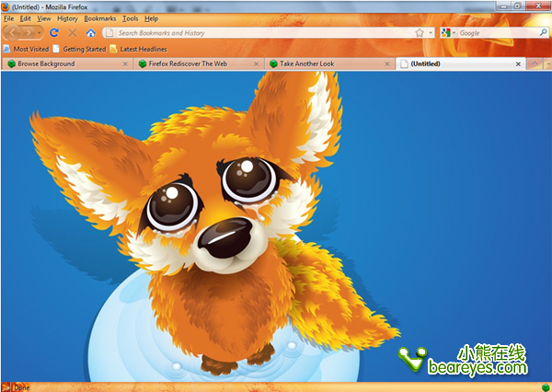Open the address bar history dropdown arrow
This screenshot has height=392, width=552.
tap(431, 33)
